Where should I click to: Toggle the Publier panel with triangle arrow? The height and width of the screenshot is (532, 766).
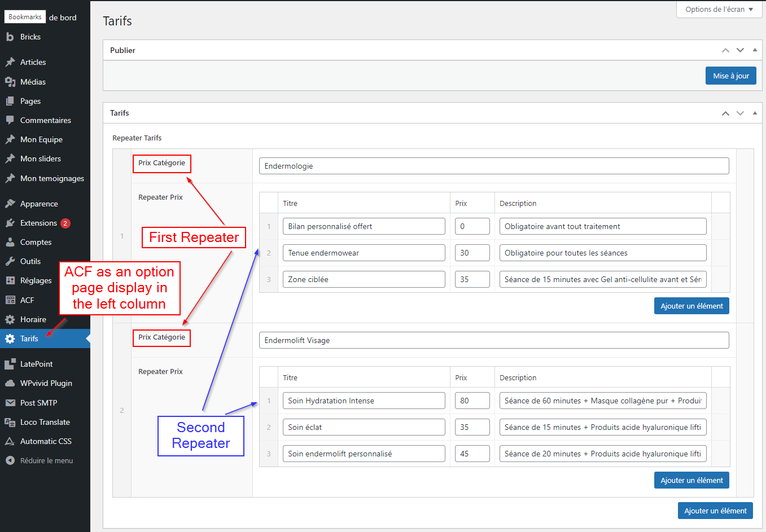click(x=755, y=50)
